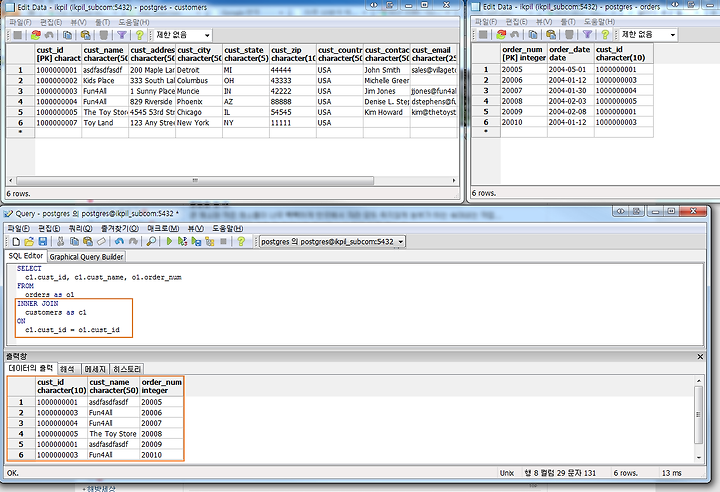Click 20010 cell in output results
Viewport: 720px width, 492px height.
pos(161,455)
